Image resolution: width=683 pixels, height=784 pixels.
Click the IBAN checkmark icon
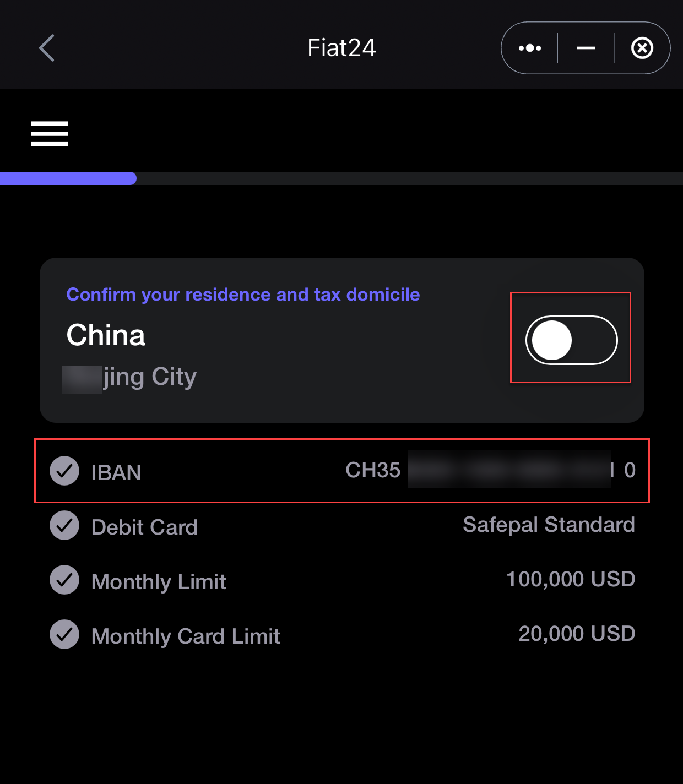[x=64, y=471]
